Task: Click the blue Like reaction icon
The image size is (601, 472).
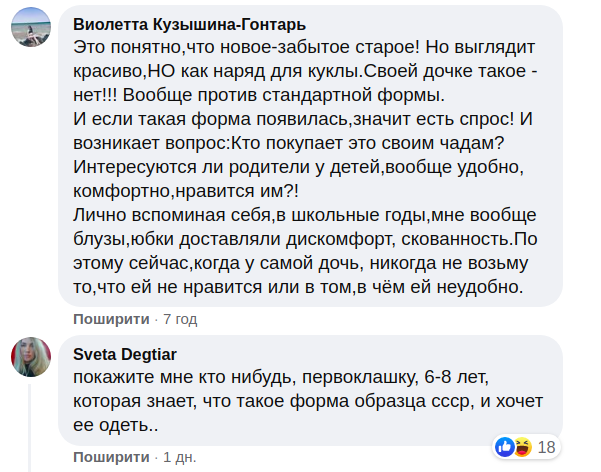Action: [506, 446]
